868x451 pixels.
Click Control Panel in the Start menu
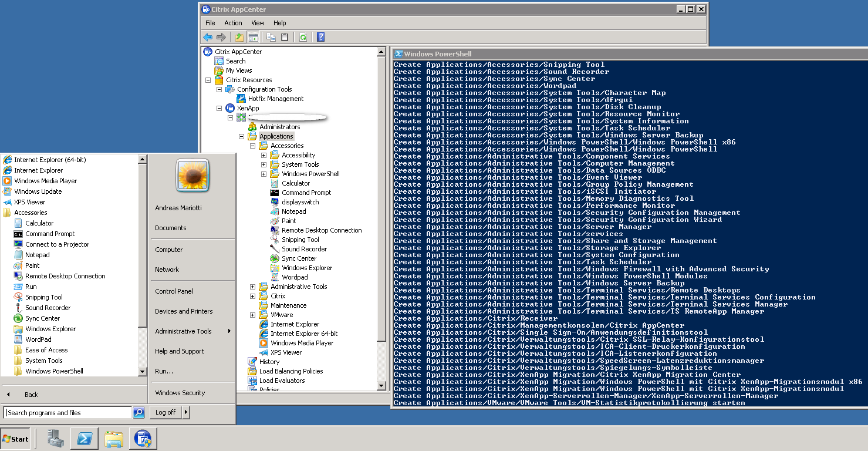(x=174, y=291)
